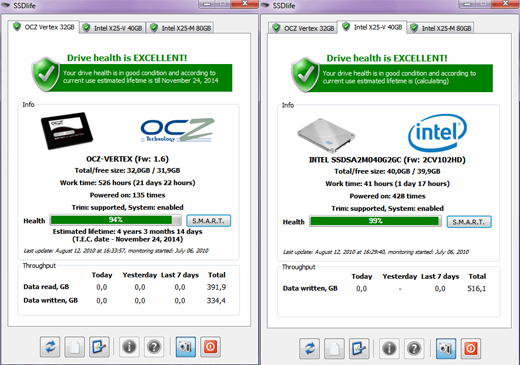Click refresh icon in left SSDlife window
The width and height of the screenshot is (520, 365).
coord(50,347)
